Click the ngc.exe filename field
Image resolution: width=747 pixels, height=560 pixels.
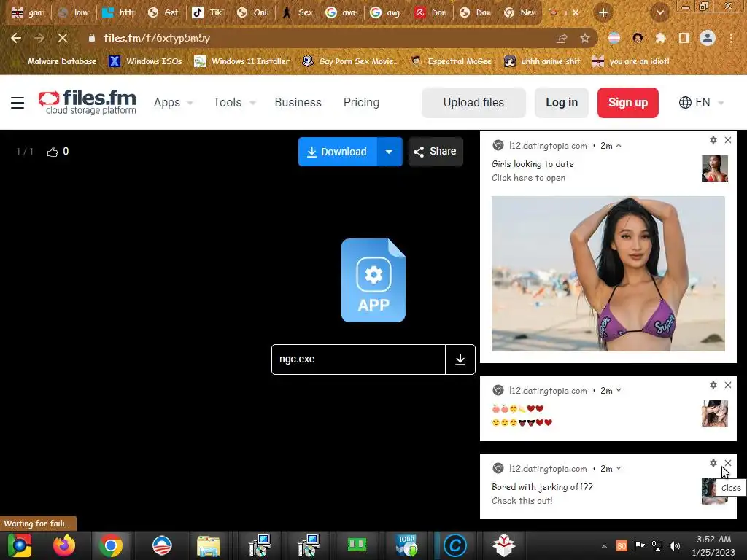click(x=358, y=359)
